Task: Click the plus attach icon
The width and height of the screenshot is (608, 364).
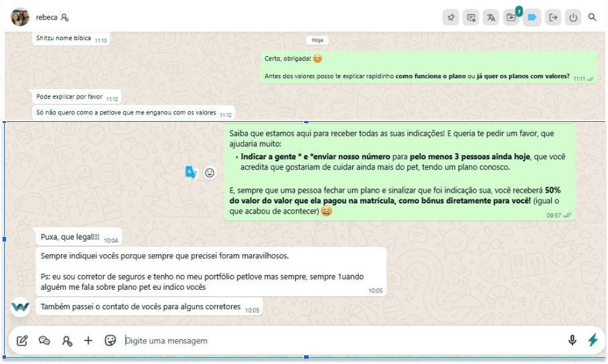Action: [x=88, y=341]
